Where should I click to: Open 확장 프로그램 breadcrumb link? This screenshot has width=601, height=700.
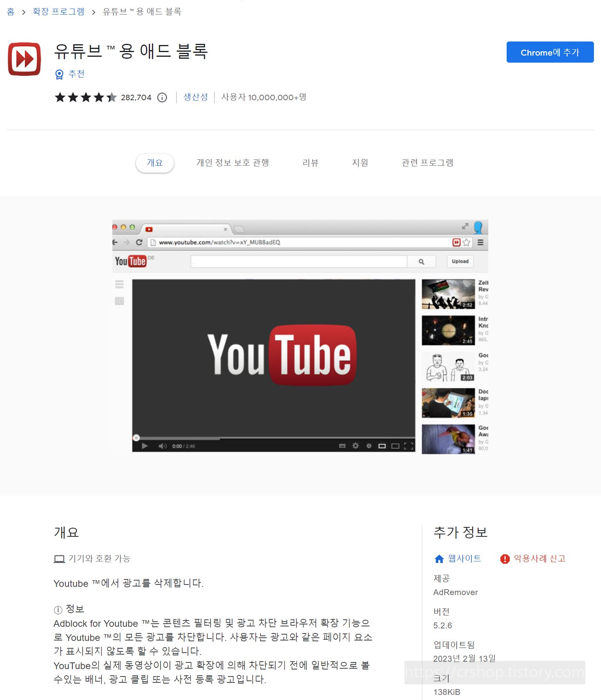58,12
